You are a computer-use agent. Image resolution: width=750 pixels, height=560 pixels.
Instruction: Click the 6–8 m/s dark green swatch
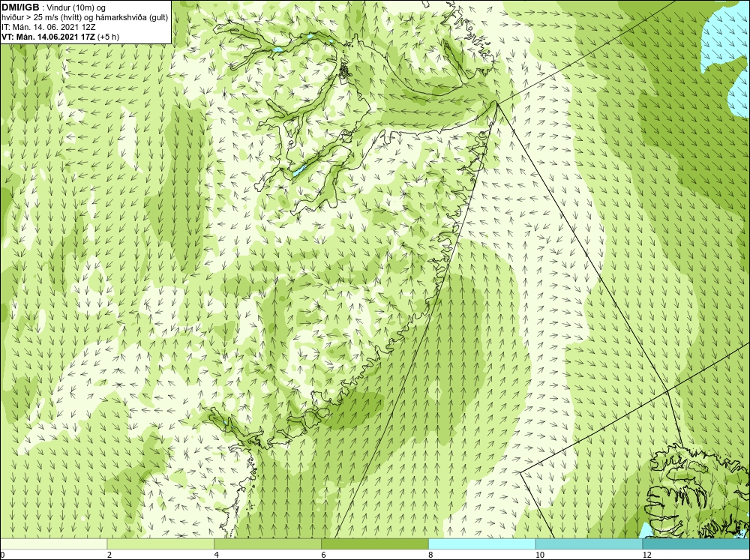[375, 544]
